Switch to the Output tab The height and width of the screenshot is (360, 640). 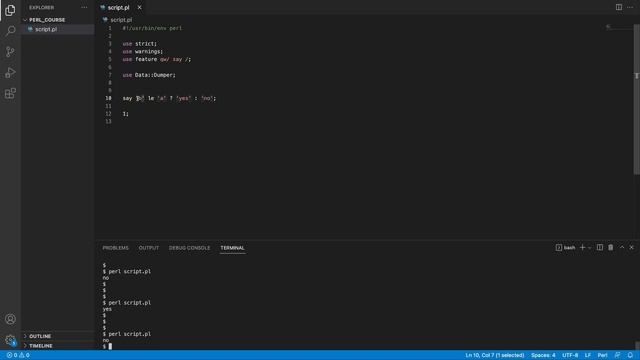[x=149, y=248]
